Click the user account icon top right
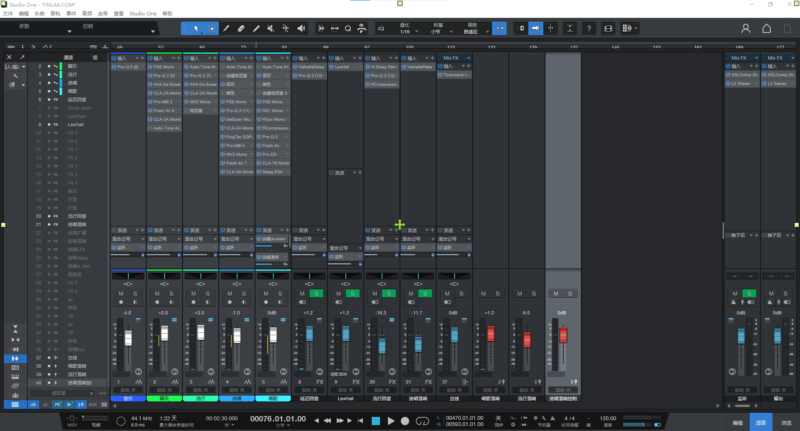Viewport: 800px width, 431px height. pos(746,29)
